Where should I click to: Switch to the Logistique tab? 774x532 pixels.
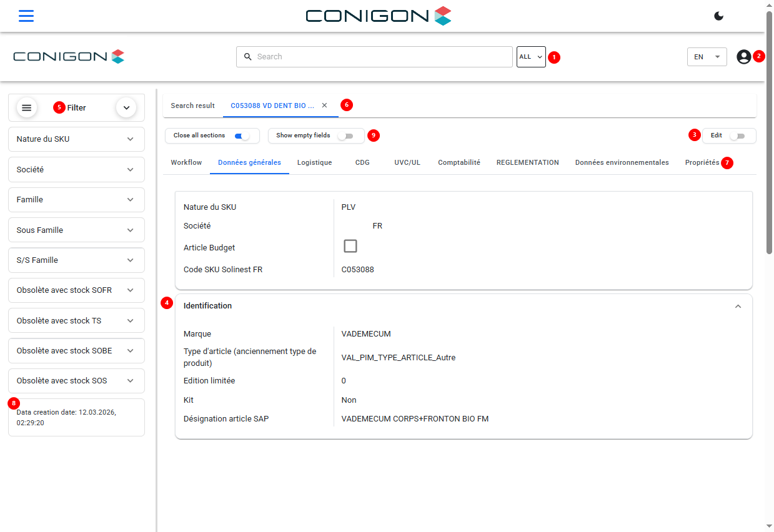(314, 162)
